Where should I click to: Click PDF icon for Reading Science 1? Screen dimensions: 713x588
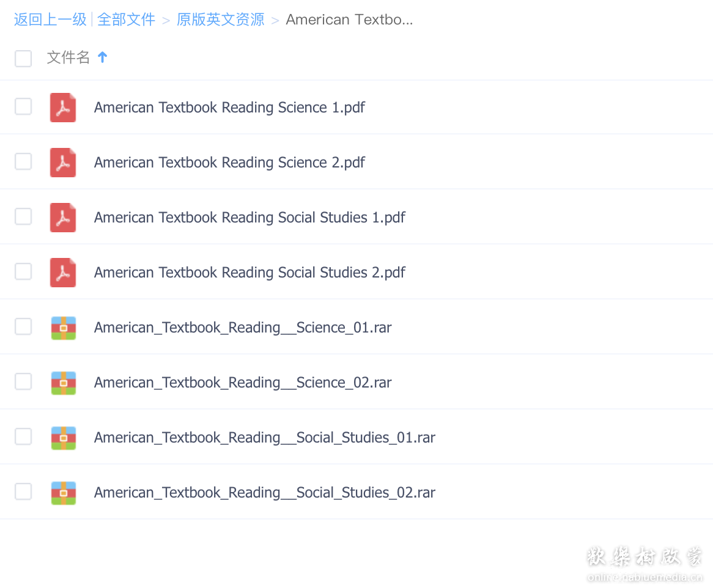coord(63,108)
